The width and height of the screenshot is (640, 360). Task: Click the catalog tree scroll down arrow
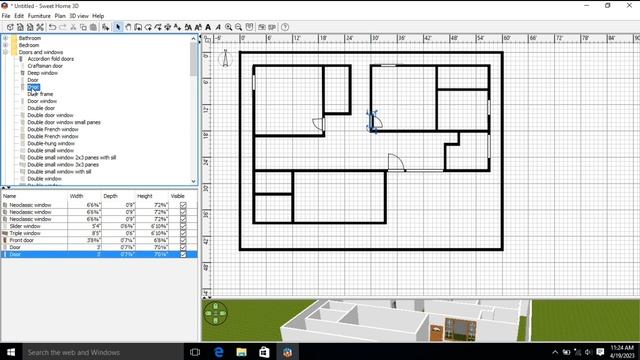point(193,182)
